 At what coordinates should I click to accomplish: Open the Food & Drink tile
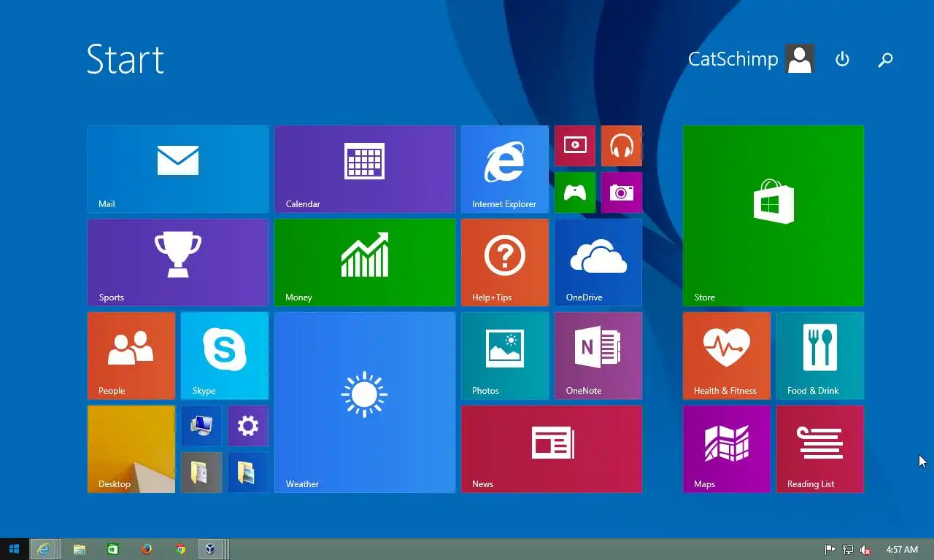coord(820,356)
